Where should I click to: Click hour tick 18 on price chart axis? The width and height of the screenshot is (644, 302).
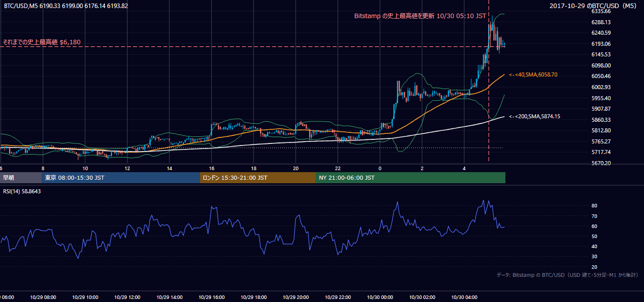pyautogui.click(x=254, y=169)
